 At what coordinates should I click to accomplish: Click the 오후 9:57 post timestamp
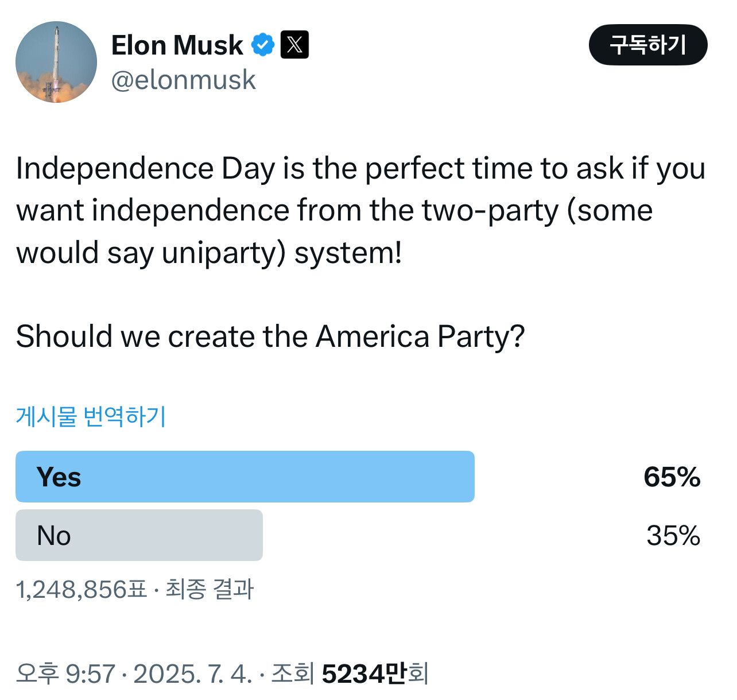click(x=65, y=674)
